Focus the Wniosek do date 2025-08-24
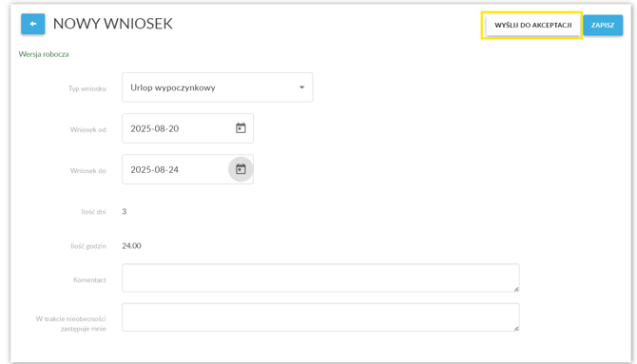 tap(154, 170)
